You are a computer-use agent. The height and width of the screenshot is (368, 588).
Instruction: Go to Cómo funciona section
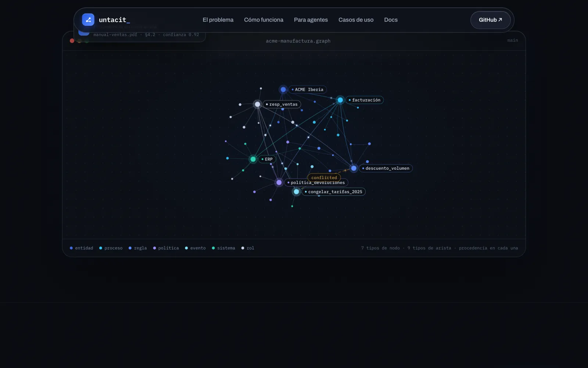pos(263,20)
